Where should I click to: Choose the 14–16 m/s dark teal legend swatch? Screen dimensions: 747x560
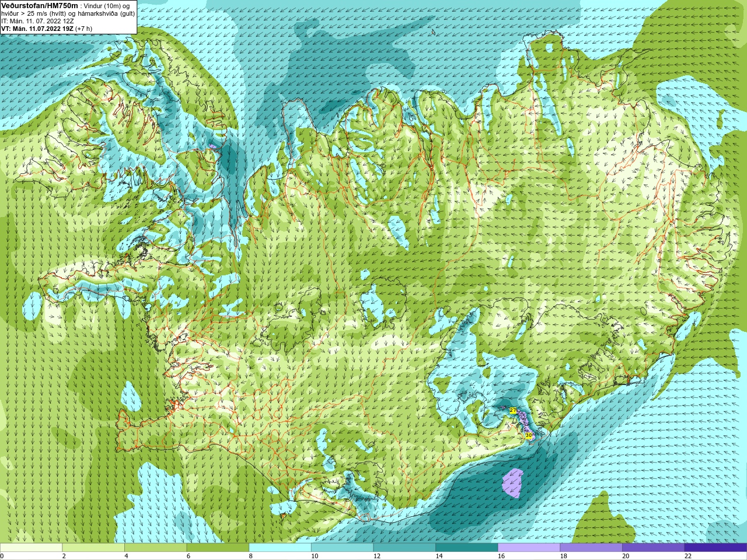(467, 548)
